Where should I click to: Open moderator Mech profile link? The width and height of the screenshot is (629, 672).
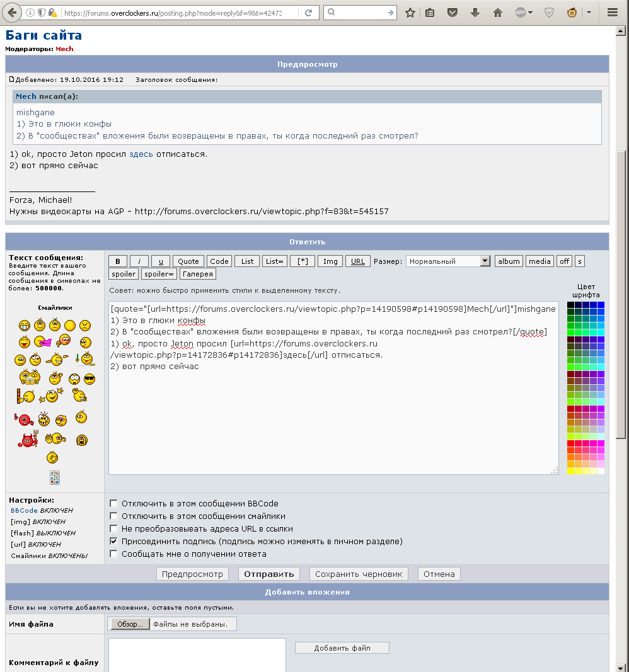64,49
